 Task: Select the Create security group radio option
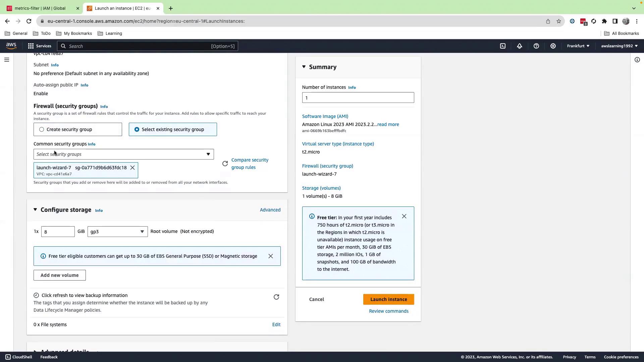(x=42, y=129)
